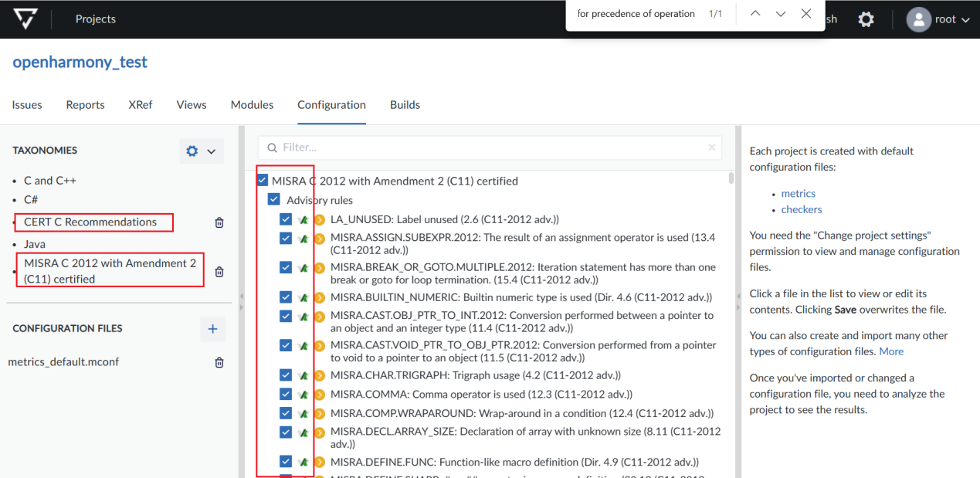Toggle MISRA.CHAR.TRIGRAPH checkbox
980x478 pixels.
pyautogui.click(x=286, y=375)
